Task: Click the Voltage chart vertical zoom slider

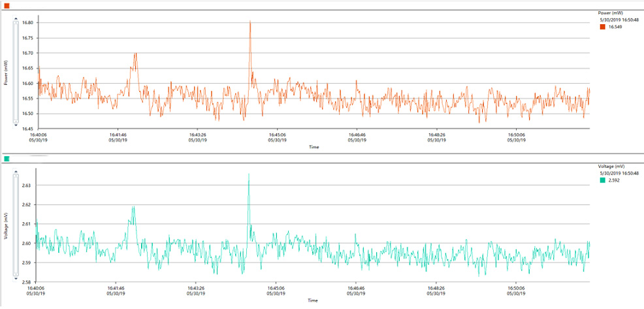Action: tap(16, 222)
